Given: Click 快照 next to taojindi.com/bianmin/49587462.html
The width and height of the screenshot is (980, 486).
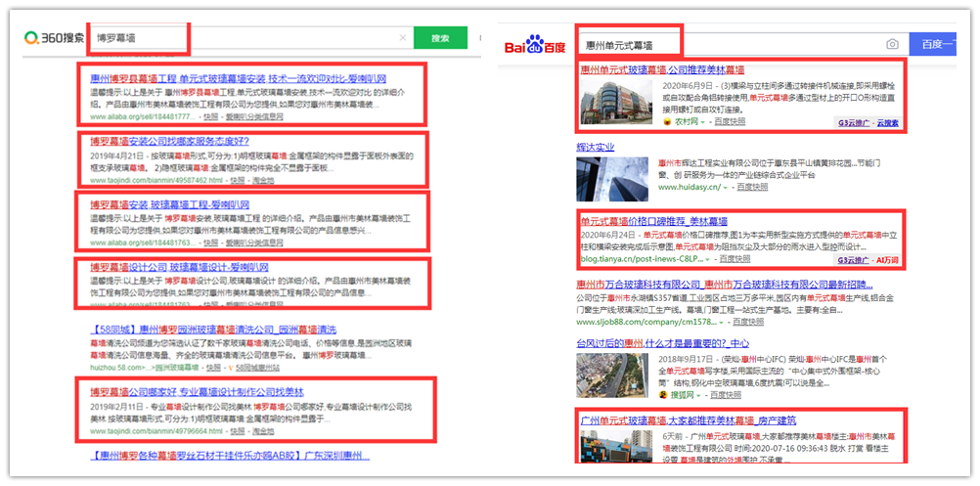Looking at the screenshot, I should coord(237,181).
